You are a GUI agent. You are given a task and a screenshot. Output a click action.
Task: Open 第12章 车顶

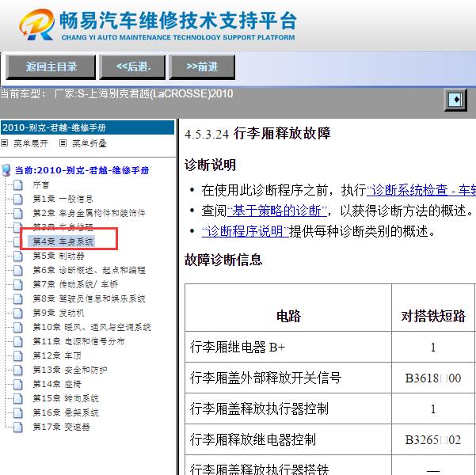pyautogui.click(x=57, y=355)
